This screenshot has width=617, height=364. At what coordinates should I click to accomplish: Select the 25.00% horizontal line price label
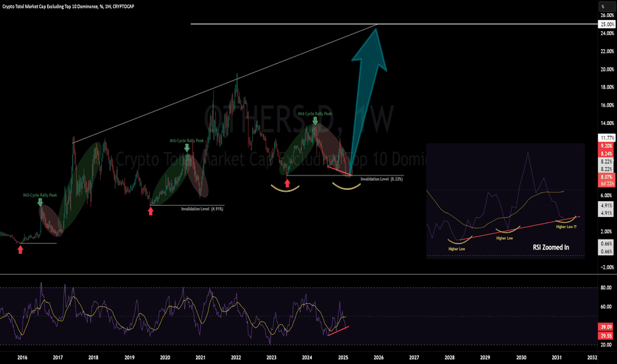pyautogui.click(x=607, y=24)
